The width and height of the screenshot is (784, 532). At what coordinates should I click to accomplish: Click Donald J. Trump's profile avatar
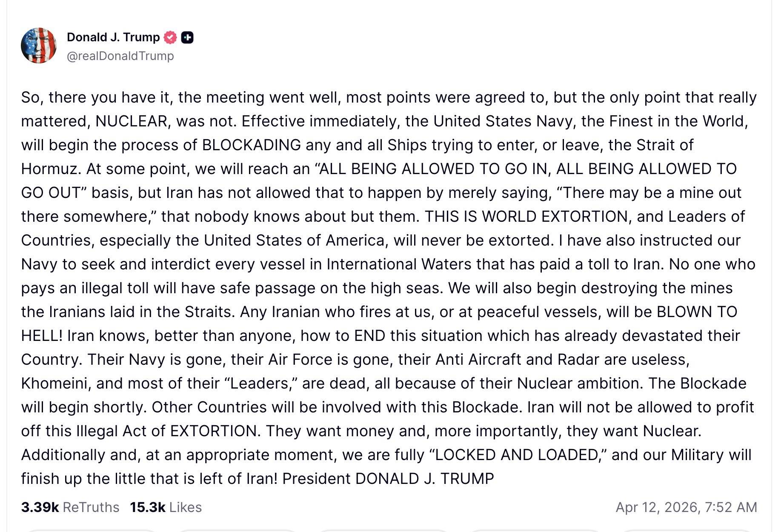(x=39, y=46)
